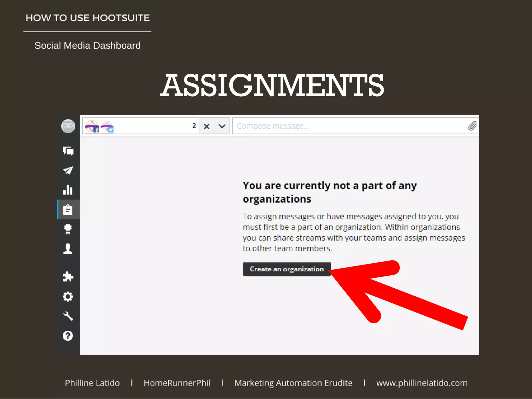
Task: Click the HomeRunnerPhil footer text
Action: coord(177,383)
